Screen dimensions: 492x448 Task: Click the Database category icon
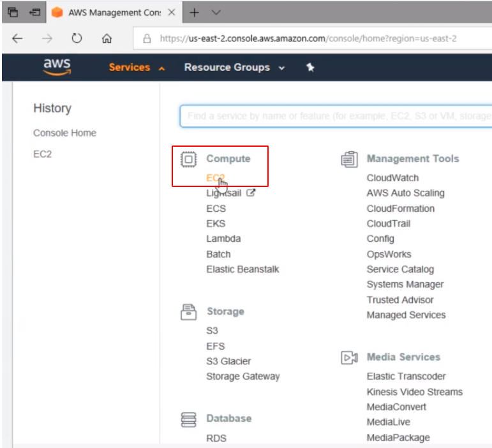coord(188,419)
